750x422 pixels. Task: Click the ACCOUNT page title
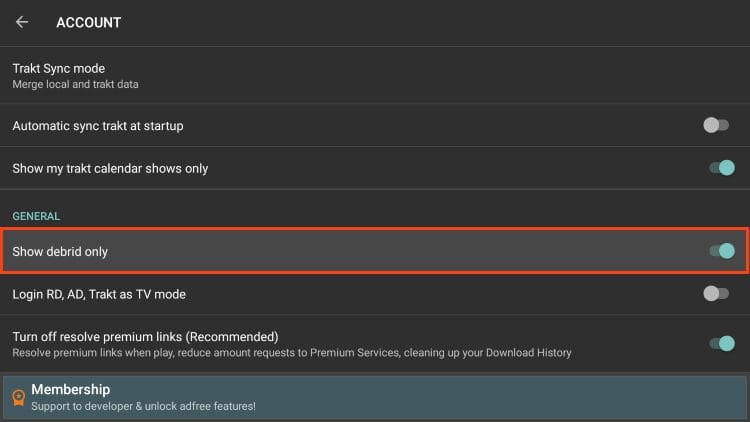click(x=88, y=22)
